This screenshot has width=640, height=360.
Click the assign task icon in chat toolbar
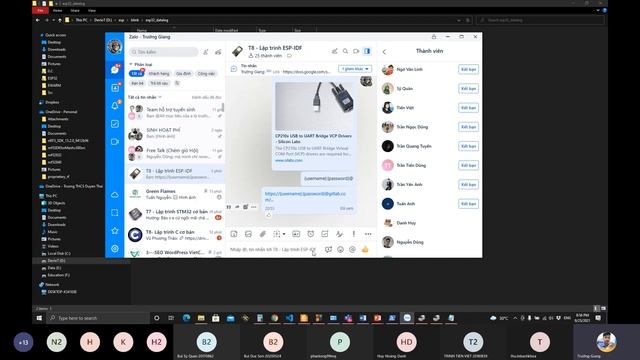click(325, 234)
